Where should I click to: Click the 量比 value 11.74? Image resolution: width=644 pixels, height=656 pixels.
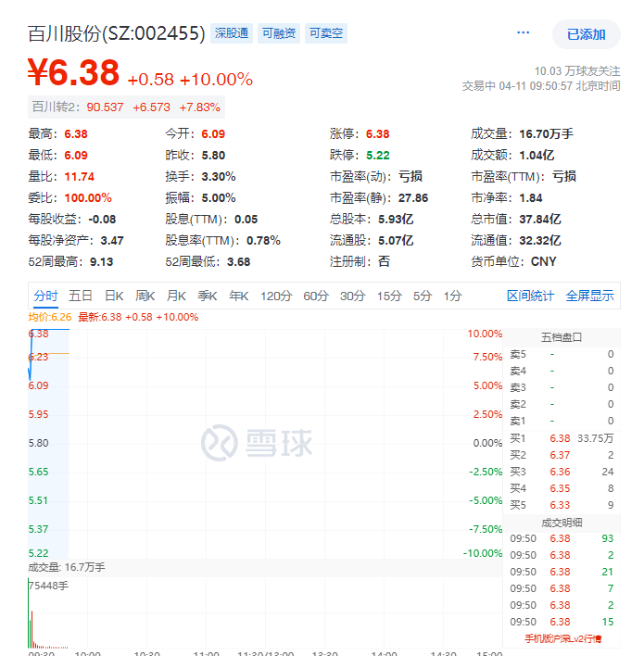79,177
